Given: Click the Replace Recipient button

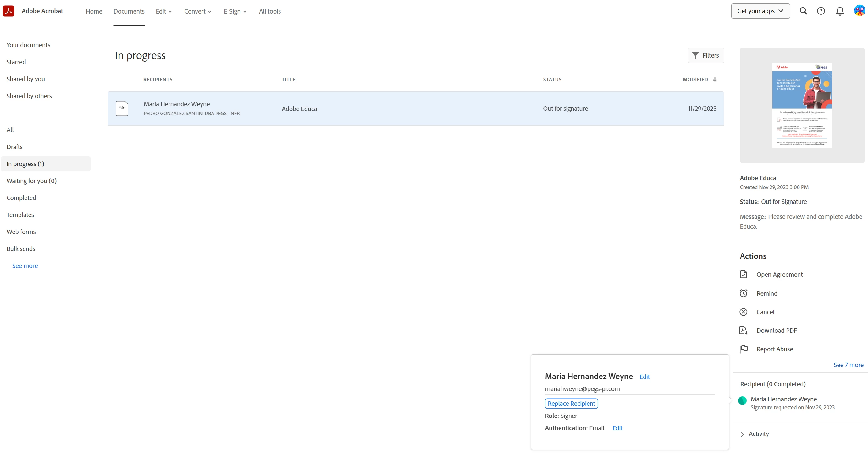Looking at the screenshot, I should click(x=571, y=403).
